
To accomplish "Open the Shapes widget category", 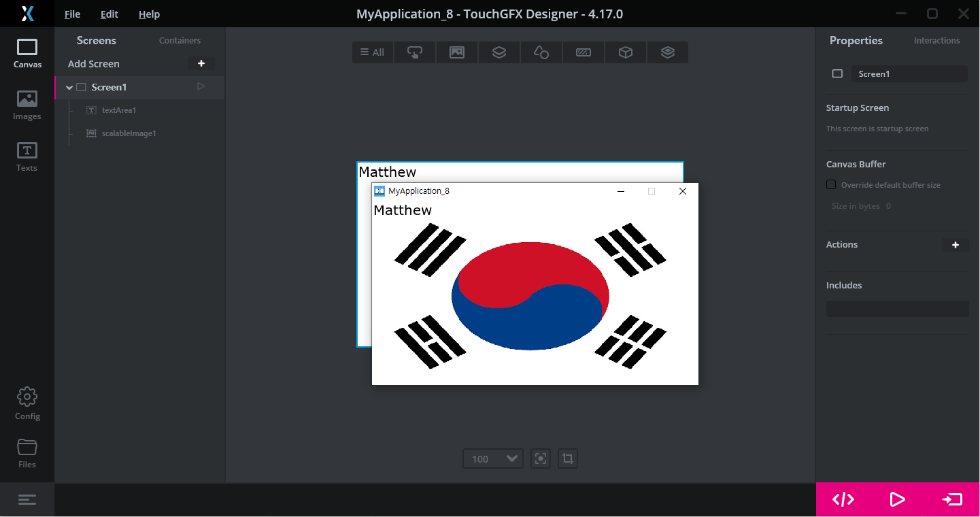I will pos(541,52).
